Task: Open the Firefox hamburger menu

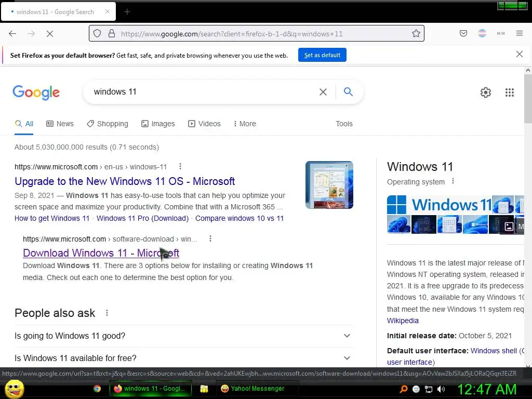Action: click(520, 33)
